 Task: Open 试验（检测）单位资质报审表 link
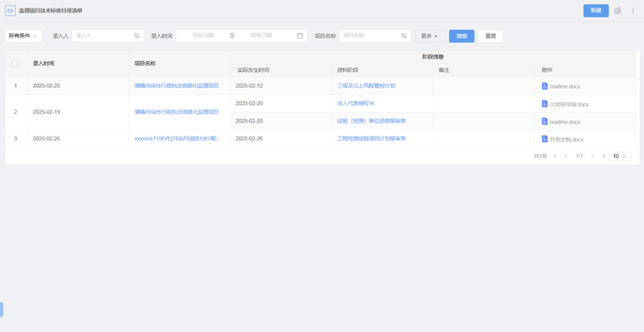point(371,121)
